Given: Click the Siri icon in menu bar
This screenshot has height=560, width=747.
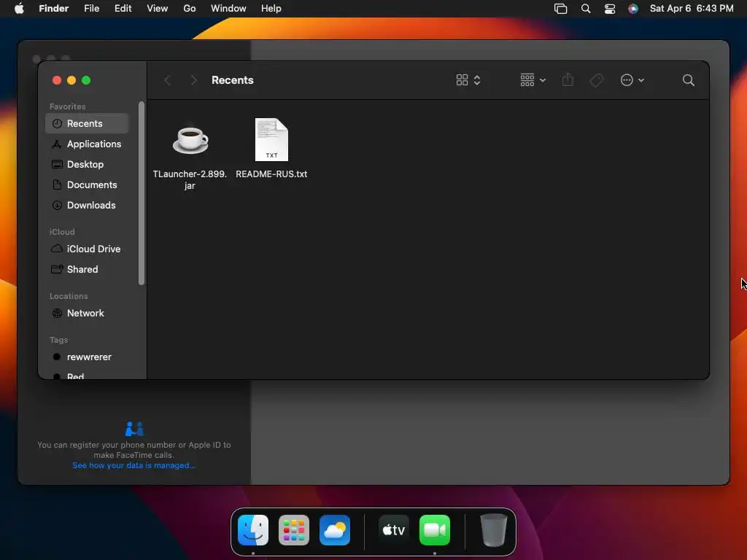Looking at the screenshot, I should pyautogui.click(x=633, y=9).
